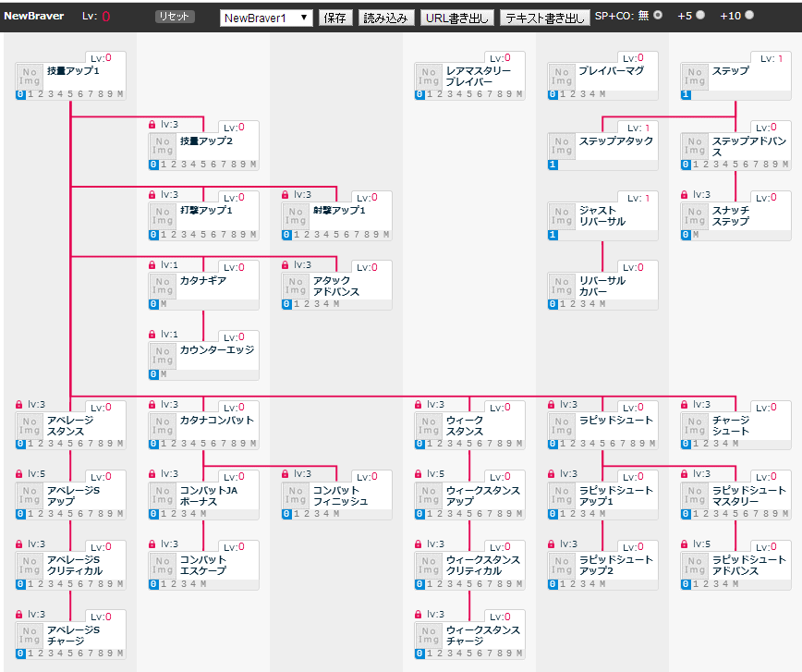Viewport: 802px width, 672px height.
Task: Click the カタナギア skill image icon
Action: point(163,287)
